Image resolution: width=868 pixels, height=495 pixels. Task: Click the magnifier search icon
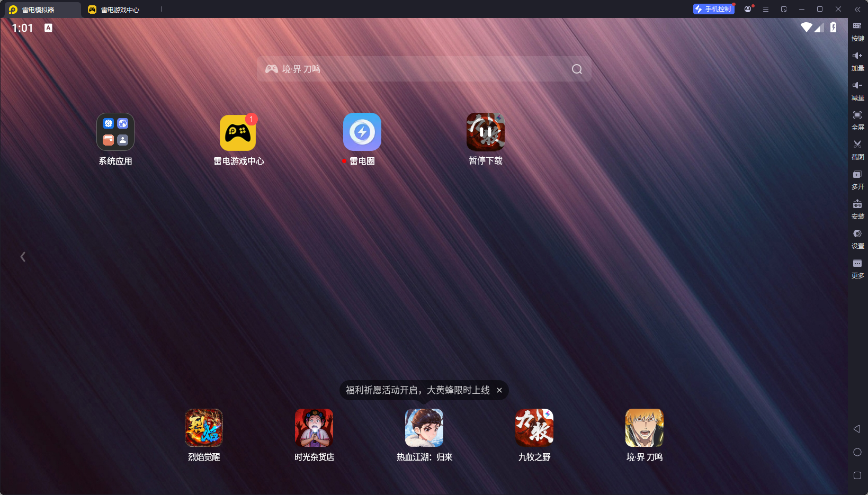(x=577, y=69)
